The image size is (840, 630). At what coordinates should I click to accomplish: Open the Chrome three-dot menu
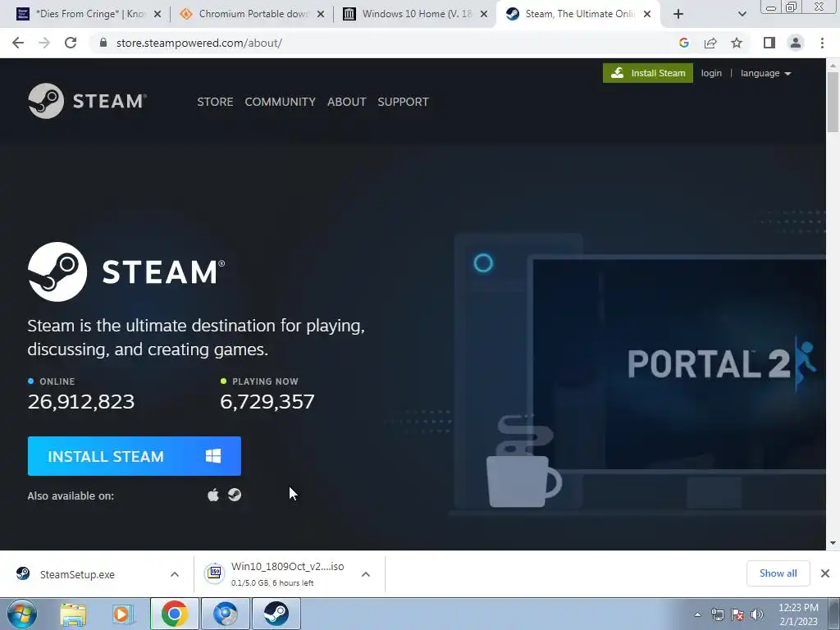822,43
